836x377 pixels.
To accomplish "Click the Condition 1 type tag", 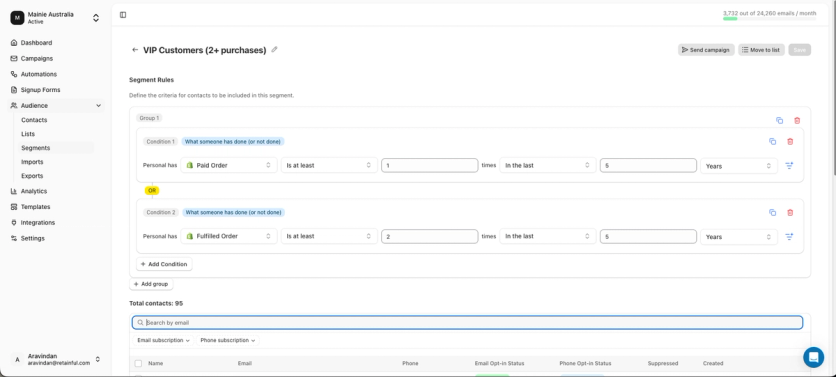I will (233, 141).
